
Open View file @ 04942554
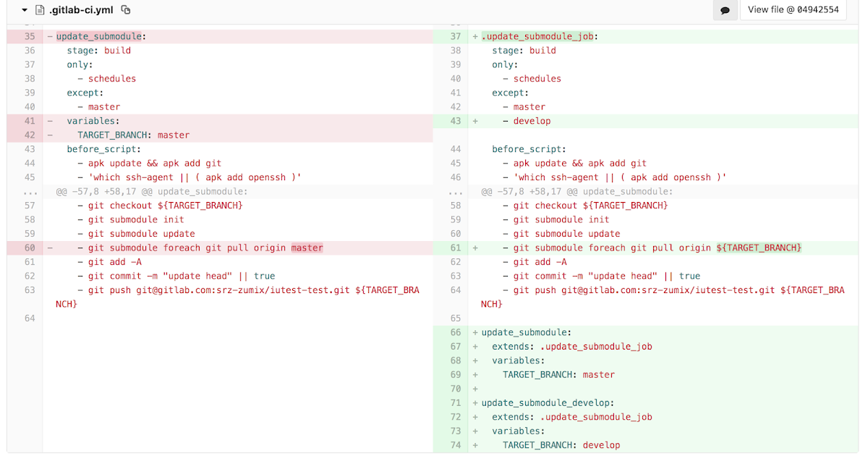tap(793, 10)
